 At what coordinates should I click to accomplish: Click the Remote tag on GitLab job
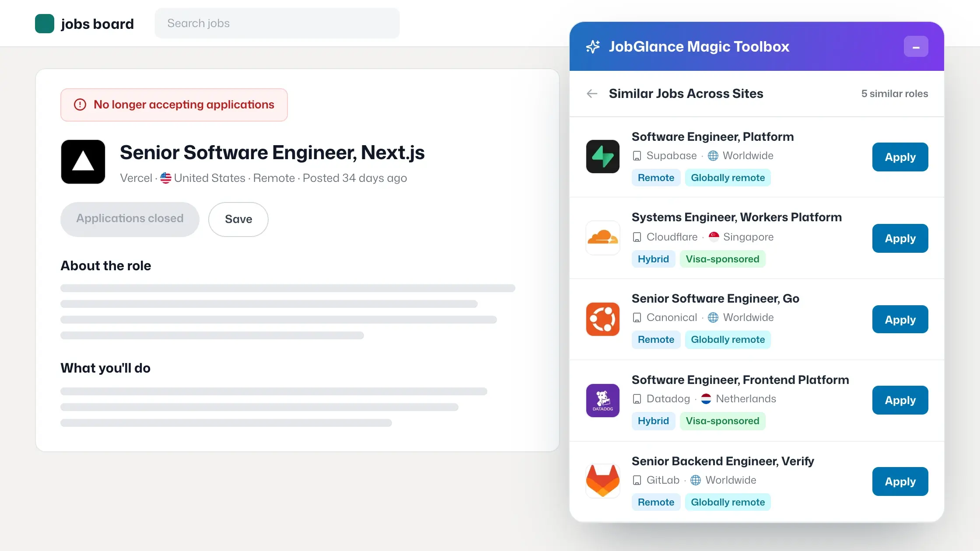pyautogui.click(x=656, y=502)
